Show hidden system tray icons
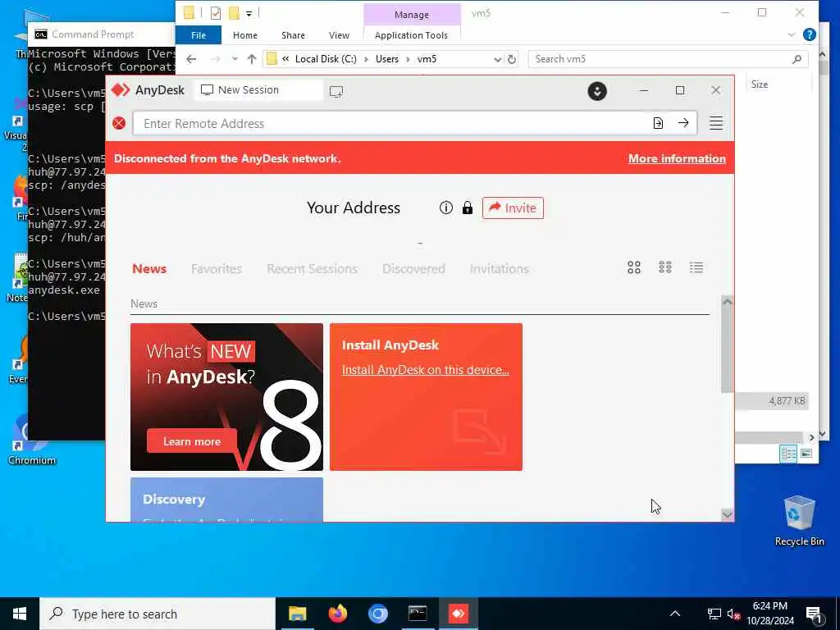Viewport: 840px width, 630px height. pos(675,614)
